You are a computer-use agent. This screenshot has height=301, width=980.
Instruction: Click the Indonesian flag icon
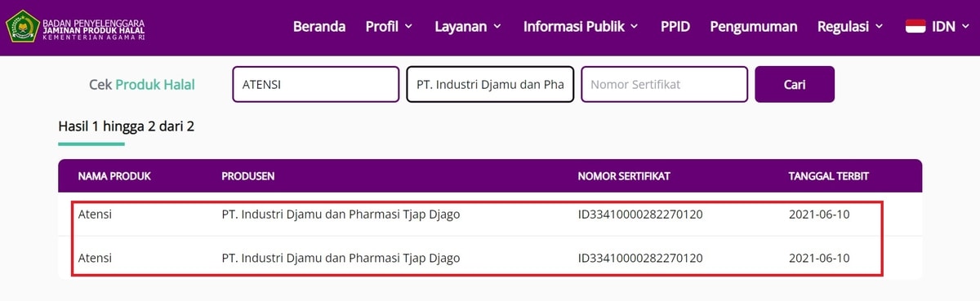tap(915, 26)
